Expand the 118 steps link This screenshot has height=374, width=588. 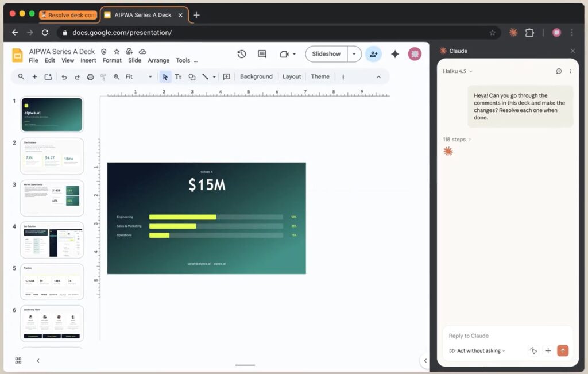pyautogui.click(x=457, y=140)
